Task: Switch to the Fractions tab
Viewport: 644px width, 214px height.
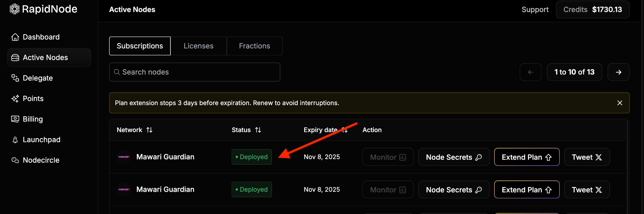Action: (x=254, y=46)
